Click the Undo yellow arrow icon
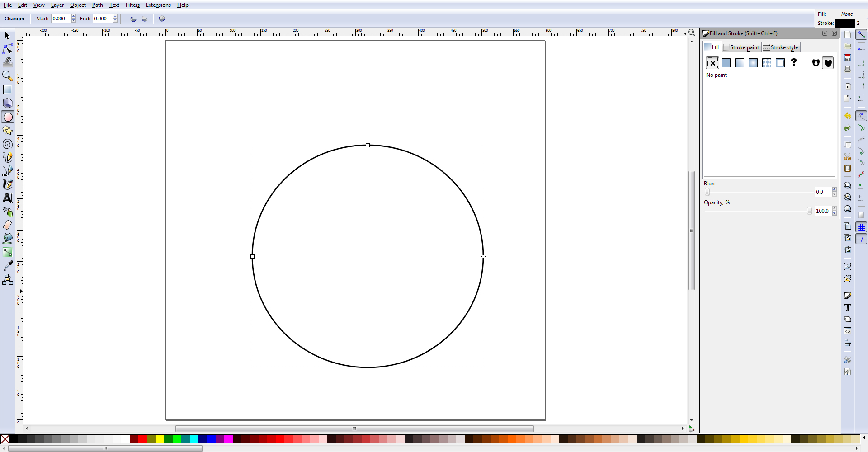 coord(848,116)
